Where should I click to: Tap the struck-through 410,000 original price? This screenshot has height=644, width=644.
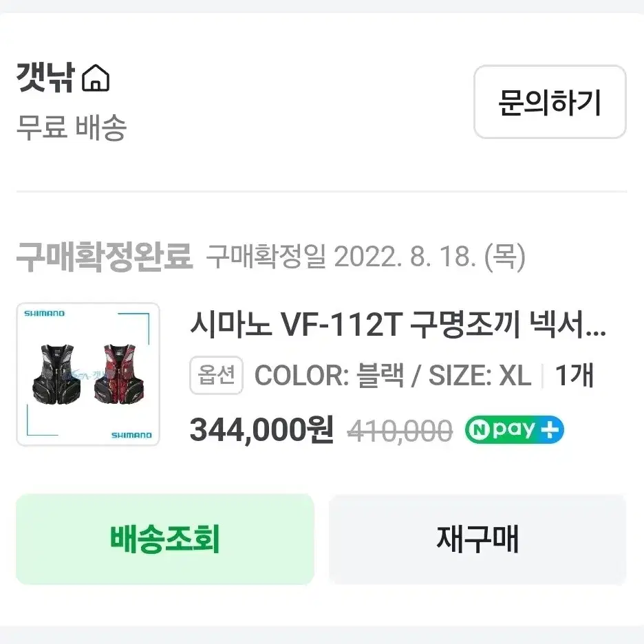pyautogui.click(x=400, y=431)
